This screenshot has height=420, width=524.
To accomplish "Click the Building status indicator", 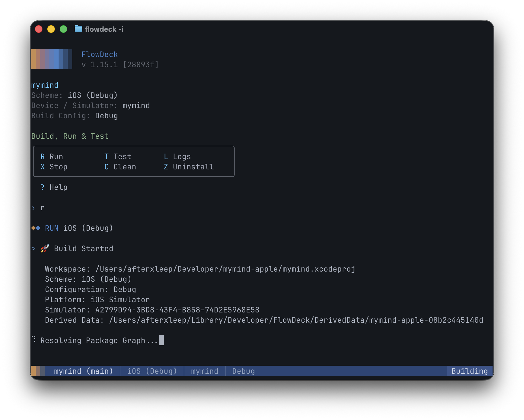I will click(469, 371).
